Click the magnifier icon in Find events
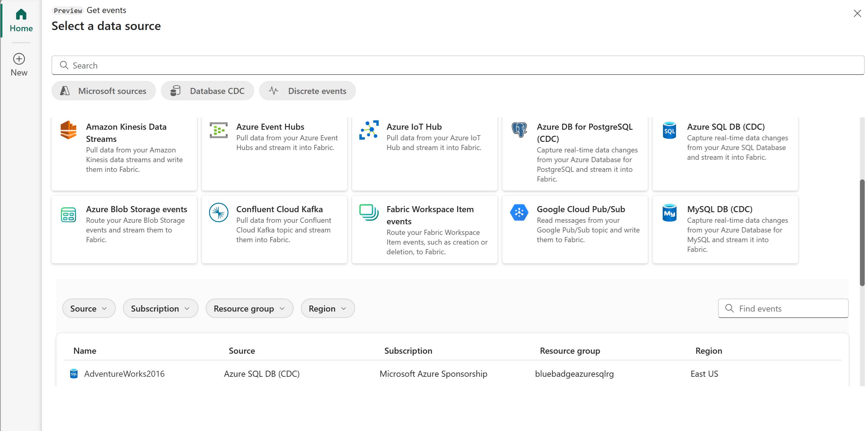 pyautogui.click(x=730, y=308)
